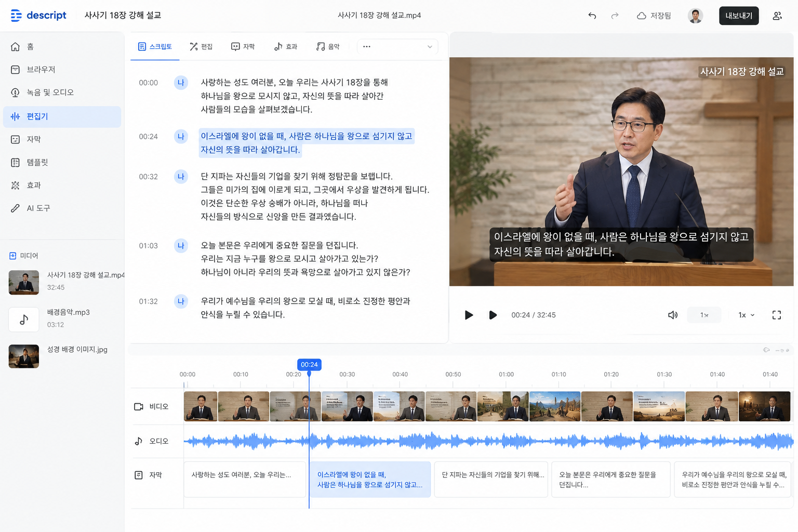Click transcript paragraph starting 단 지파는
This screenshot has height=532, width=798.
point(315,196)
